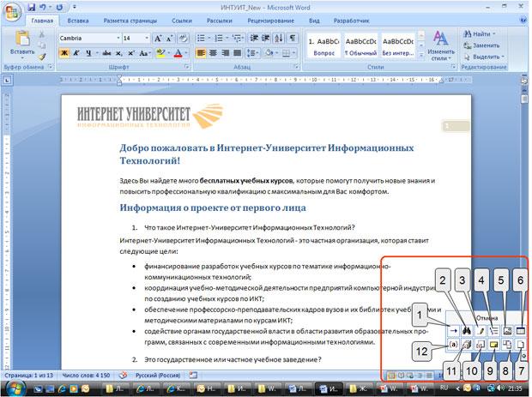This screenshot has height=397, width=532.
Task: Open the Вставка tab
Action: point(78,21)
